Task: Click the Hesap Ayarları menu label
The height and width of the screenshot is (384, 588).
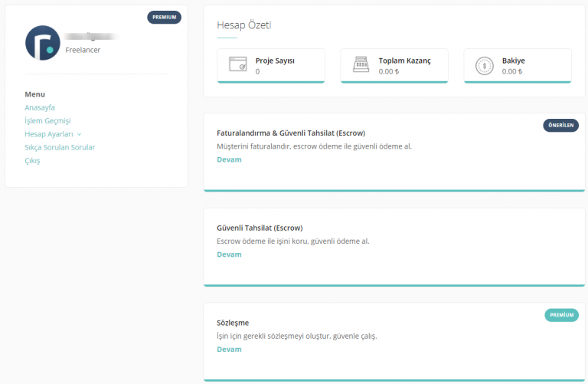Action: [49, 134]
